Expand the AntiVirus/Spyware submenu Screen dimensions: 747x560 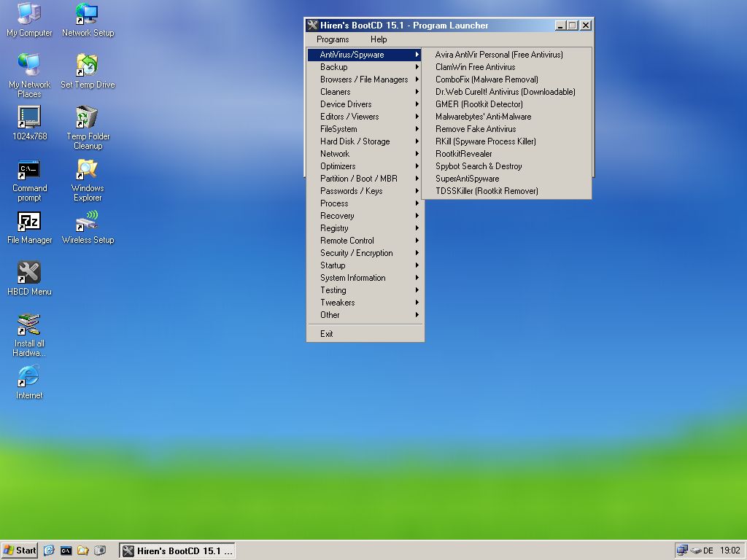[365, 55]
